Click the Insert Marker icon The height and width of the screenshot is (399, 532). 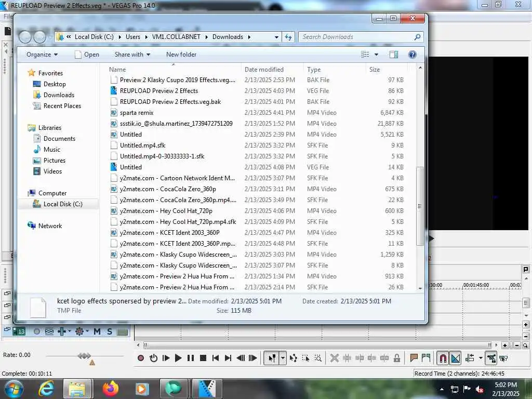pyautogui.click(x=414, y=357)
